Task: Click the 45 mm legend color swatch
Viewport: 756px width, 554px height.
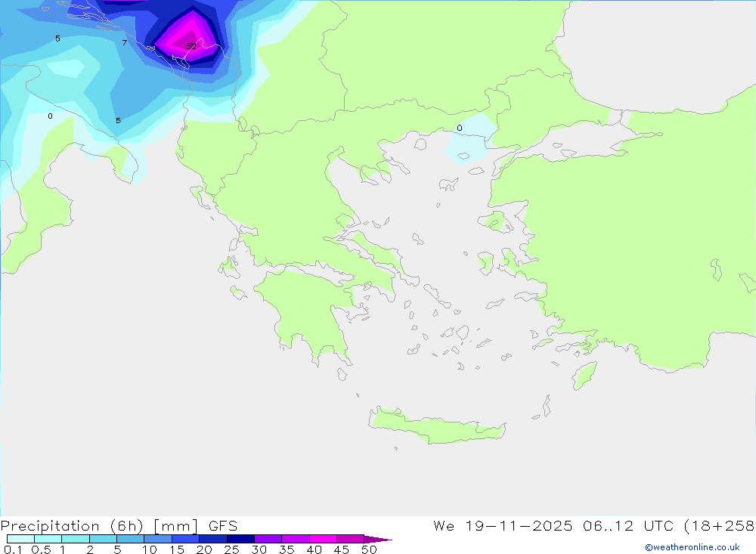Action: [x=351, y=539]
